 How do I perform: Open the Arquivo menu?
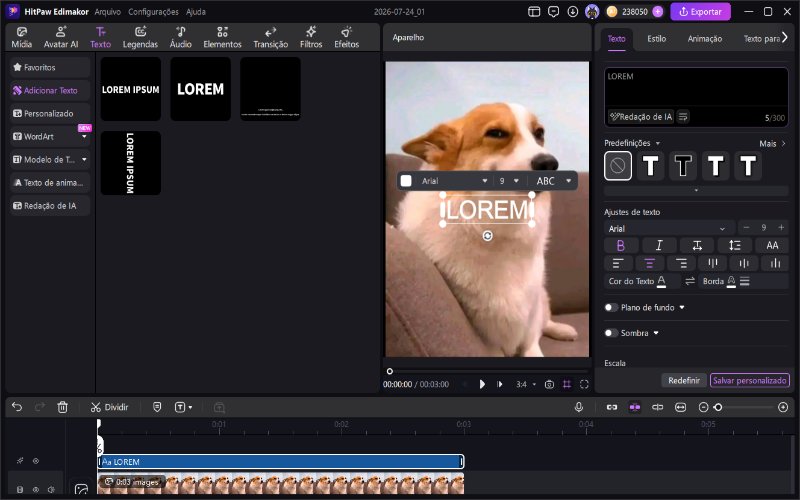[108, 12]
